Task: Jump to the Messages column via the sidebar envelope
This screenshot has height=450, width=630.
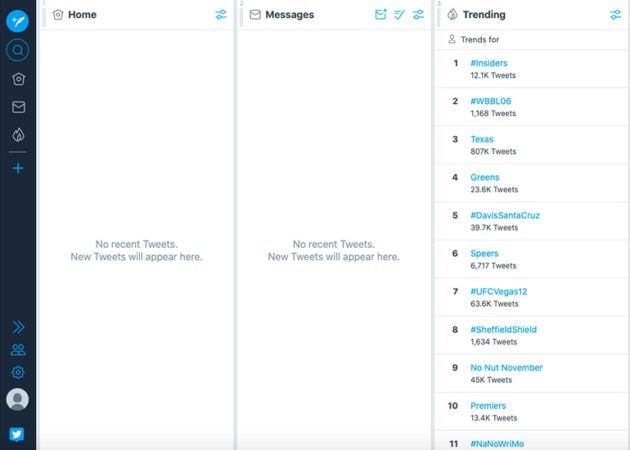Action: click(x=18, y=107)
